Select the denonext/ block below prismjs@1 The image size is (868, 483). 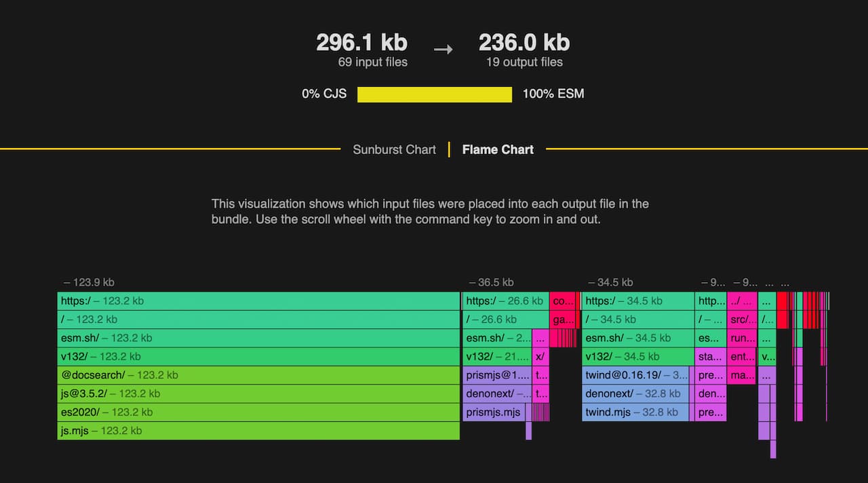(x=498, y=393)
